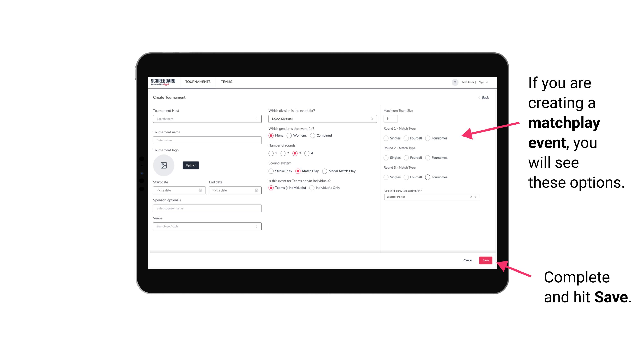The image size is (644, 346).
Task: Click Sign out link in top navigation
Action: 484,82
